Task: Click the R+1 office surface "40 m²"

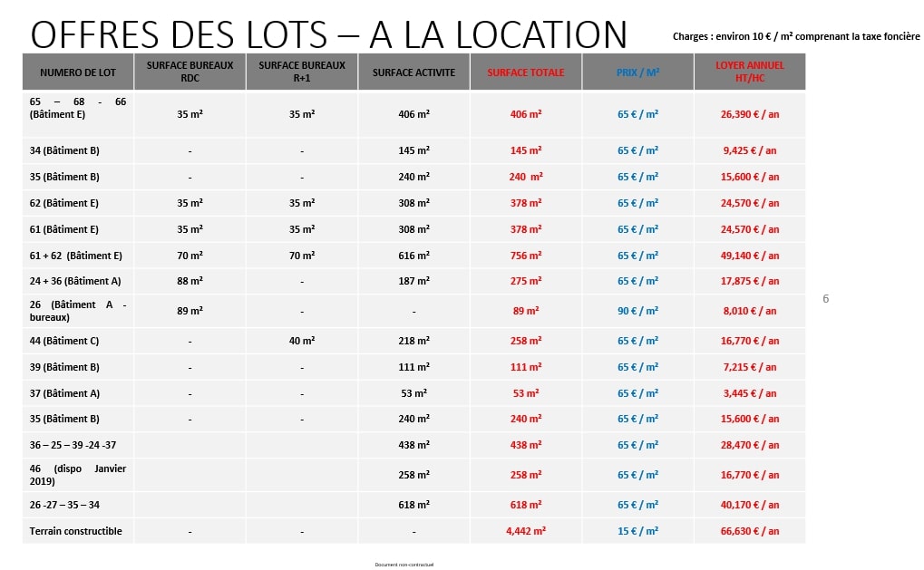Action: pyautogui.click(x=302, y=341)
